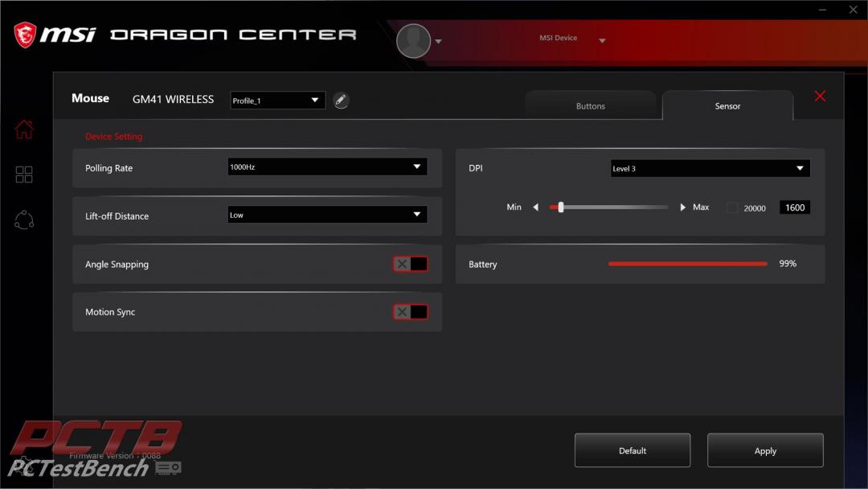
Task: Click the Mouse title text
Action: click(90, 98)
